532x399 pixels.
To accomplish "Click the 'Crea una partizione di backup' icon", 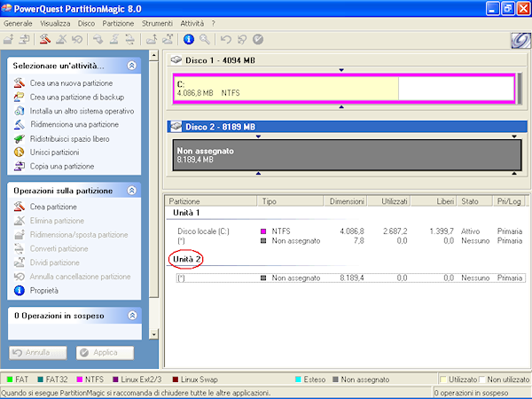I will 21,97.
